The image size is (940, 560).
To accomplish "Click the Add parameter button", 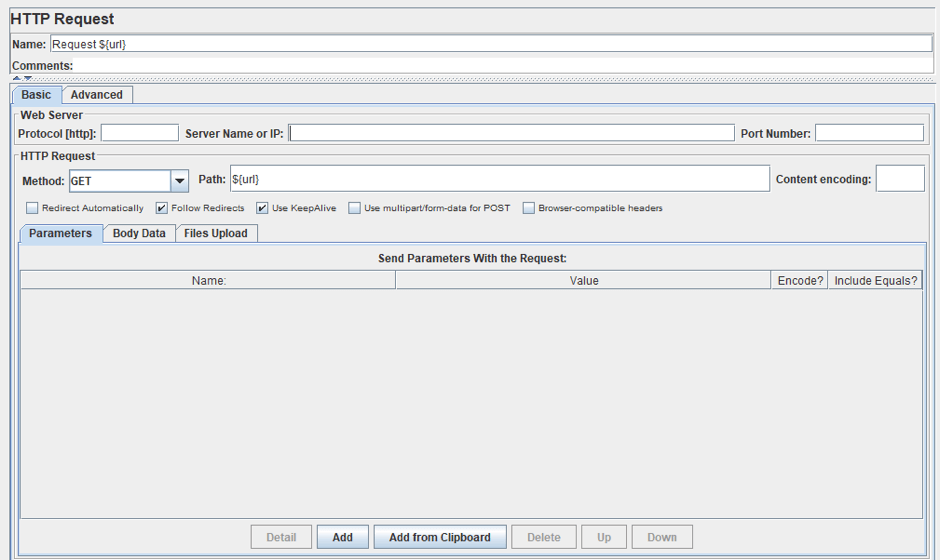I will tap(342, 537).
